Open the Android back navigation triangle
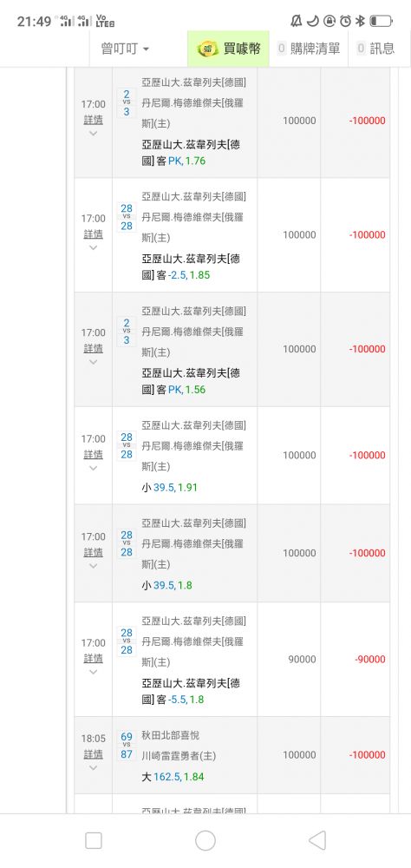The height and width of the screenshot is (868, 411). click(317, 840)
